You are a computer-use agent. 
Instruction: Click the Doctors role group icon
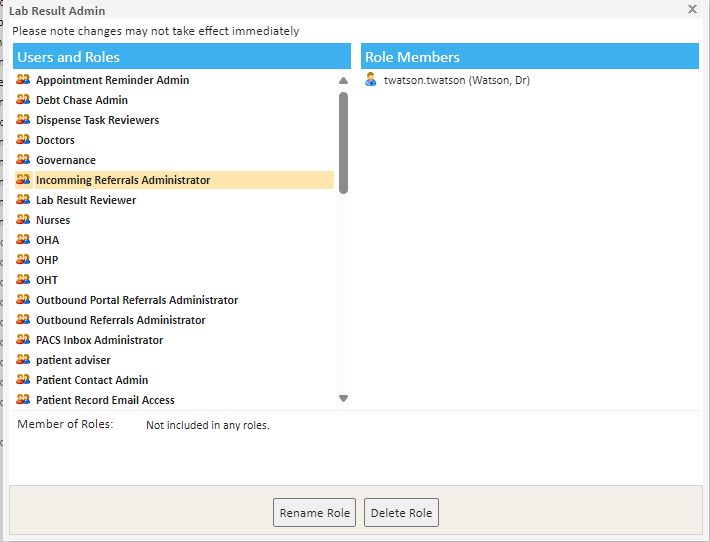pos(23,140)
